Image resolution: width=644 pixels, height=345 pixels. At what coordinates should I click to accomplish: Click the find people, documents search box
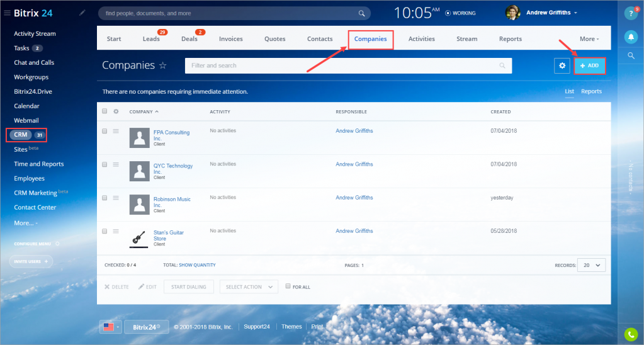tap(234, 13)
